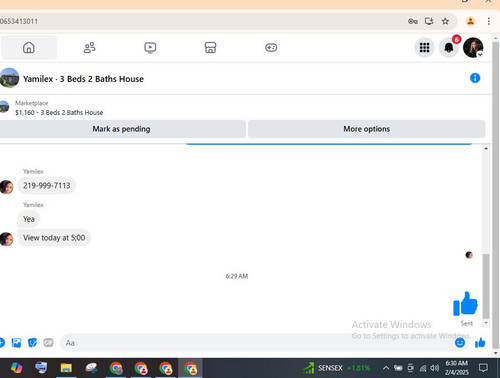Screen dimensions: 500x378
Task: Show notifications with the bell icon
Action: coord(449,48)
